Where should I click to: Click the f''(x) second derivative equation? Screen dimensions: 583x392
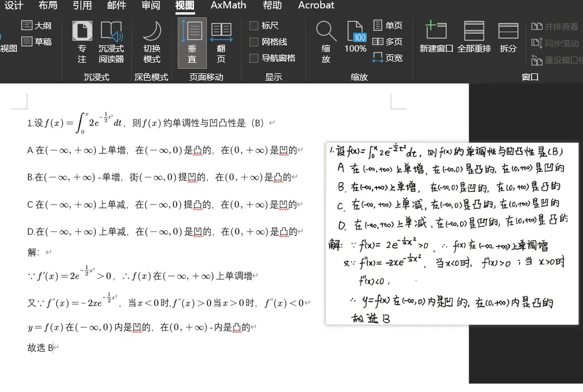click(x=82, y=301)
